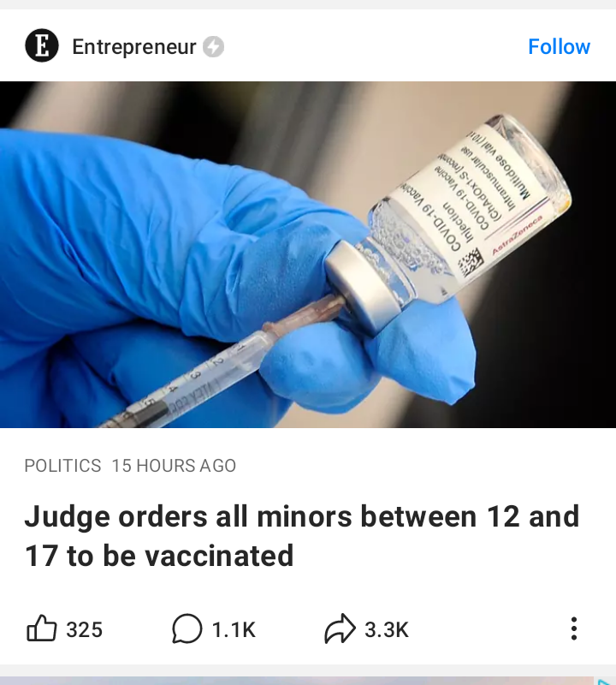Tap the 3.3K shares count
Screen dimensions: 616x685
(387, 629)
